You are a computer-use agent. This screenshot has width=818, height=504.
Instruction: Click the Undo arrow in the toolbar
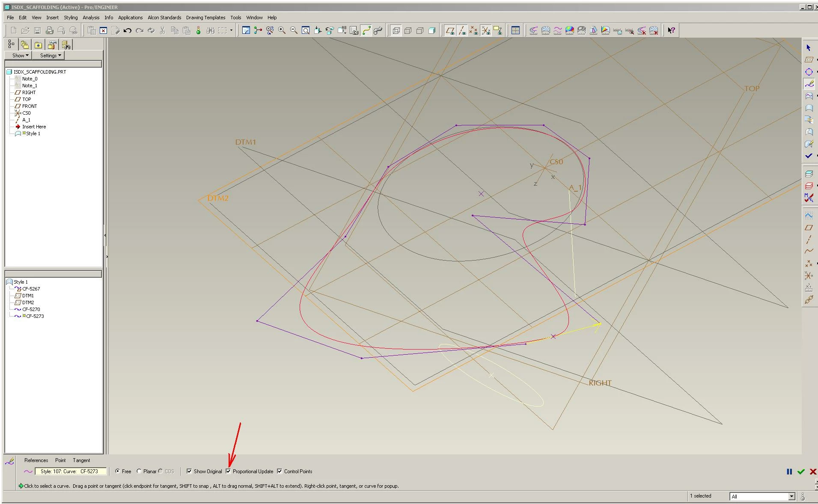[x=127, y=30]
